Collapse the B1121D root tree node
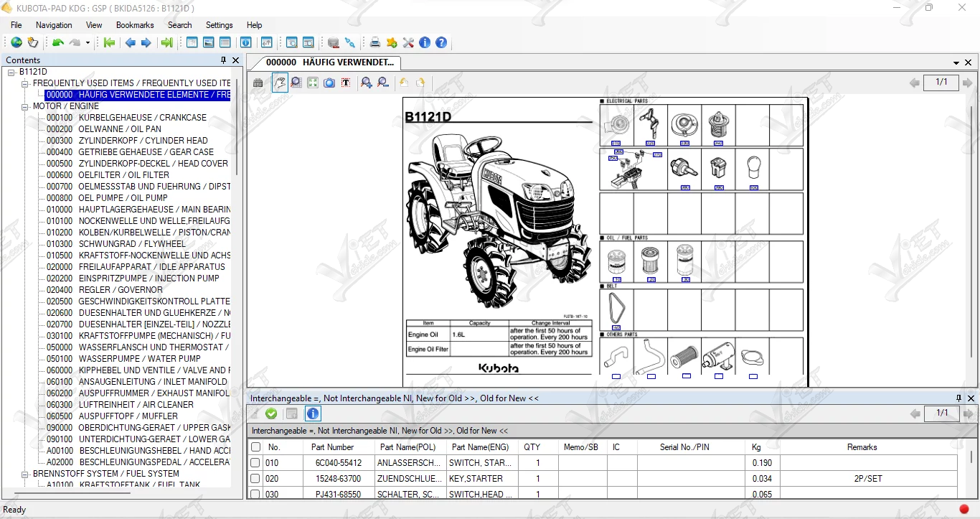The width and height of the screenshot is (980, 519). [11, 72]
